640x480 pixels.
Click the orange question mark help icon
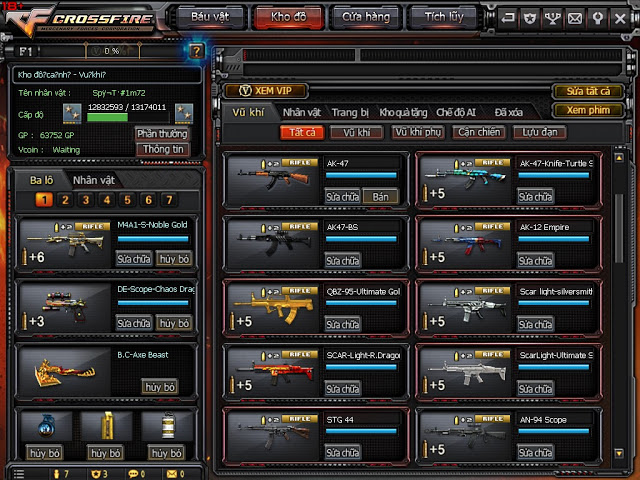[196, 51]
